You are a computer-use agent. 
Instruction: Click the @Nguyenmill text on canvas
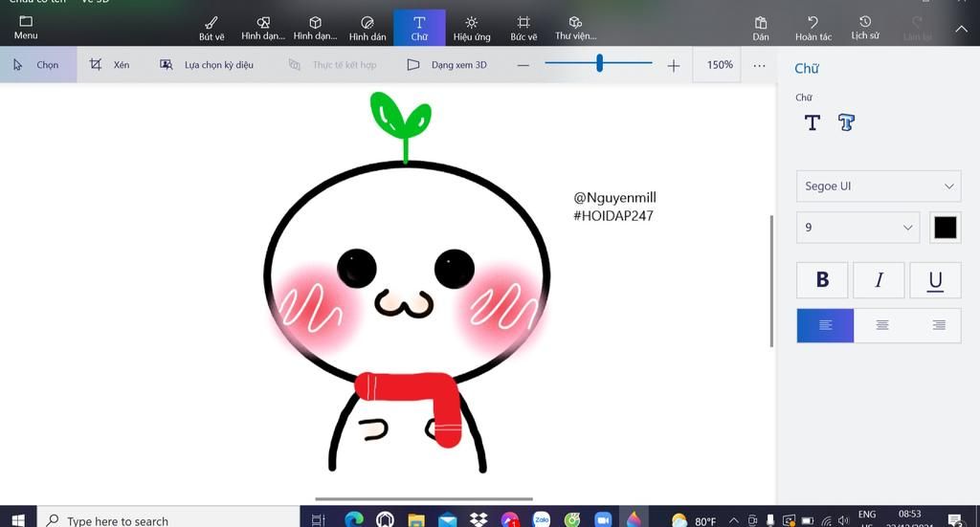615,198
